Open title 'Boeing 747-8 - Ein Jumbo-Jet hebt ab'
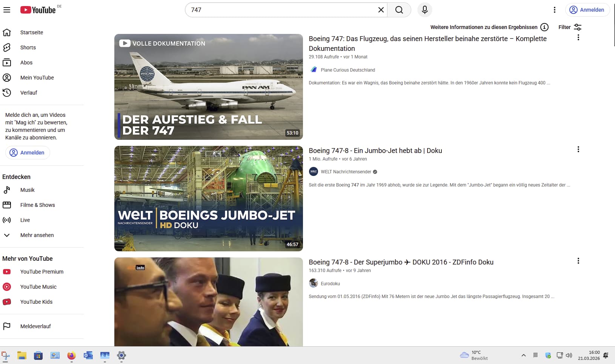Viewport: 615px width, 364px height. 375,151
